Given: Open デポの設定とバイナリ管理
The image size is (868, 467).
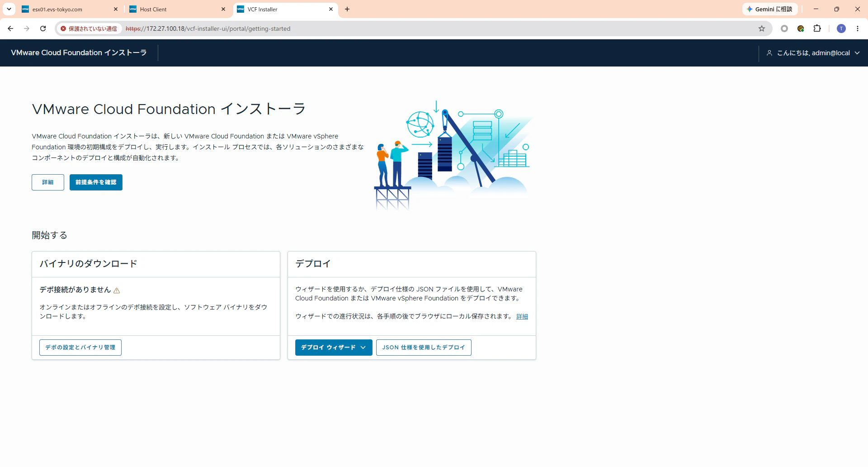Looking at the screenshot, I should [x=80, y=348].
